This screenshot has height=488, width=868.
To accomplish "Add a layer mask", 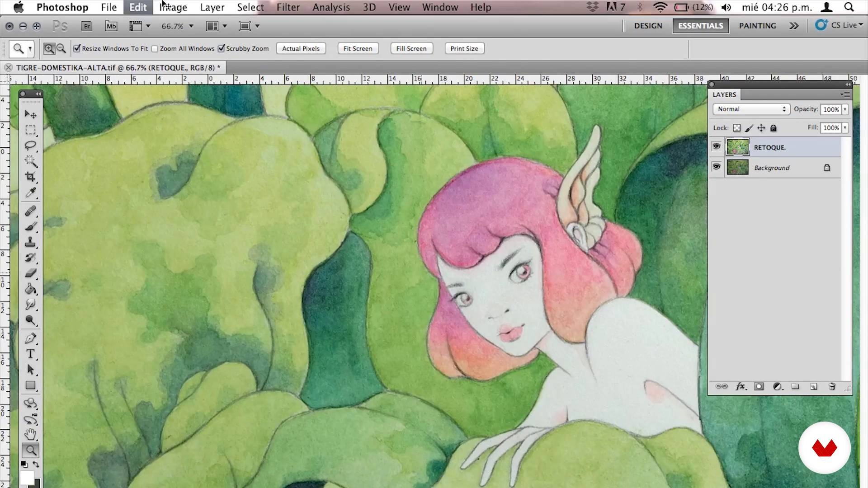I will point(759,387).
